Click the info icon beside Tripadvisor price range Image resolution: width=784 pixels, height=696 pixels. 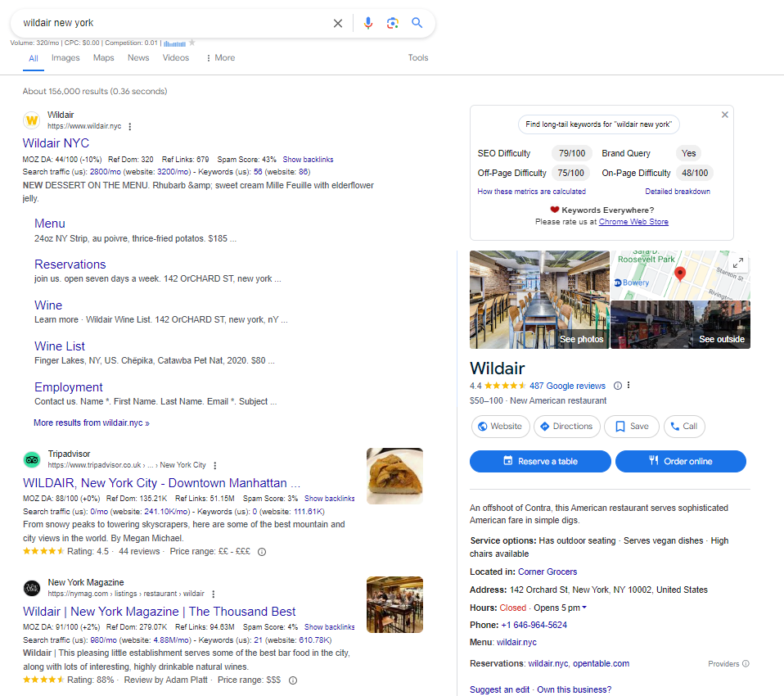coord(261,552)
